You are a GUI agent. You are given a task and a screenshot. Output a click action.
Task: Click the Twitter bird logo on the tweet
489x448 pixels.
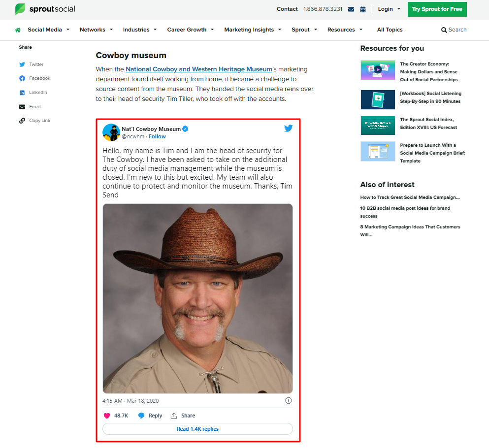pos(288,128)
